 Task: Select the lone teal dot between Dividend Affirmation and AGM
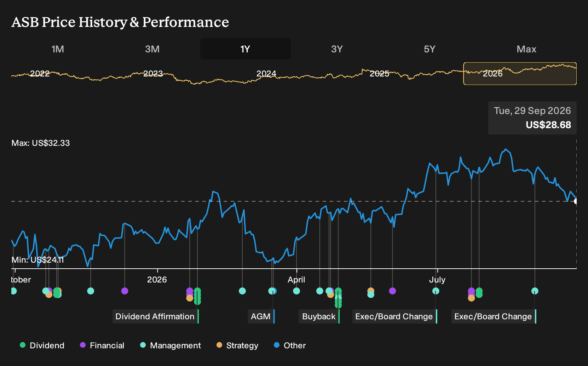242,291
